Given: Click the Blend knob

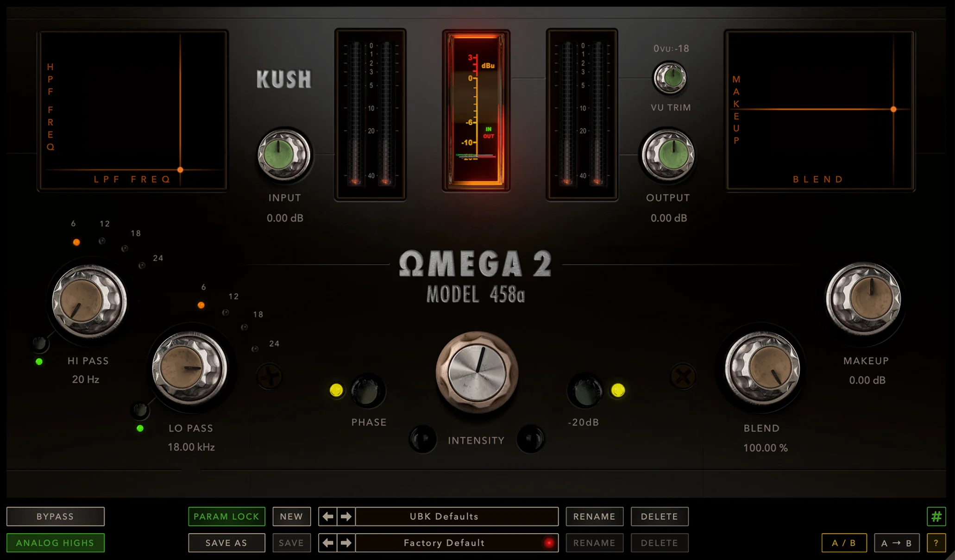Looking at the screenshot, I should (762, 368).
